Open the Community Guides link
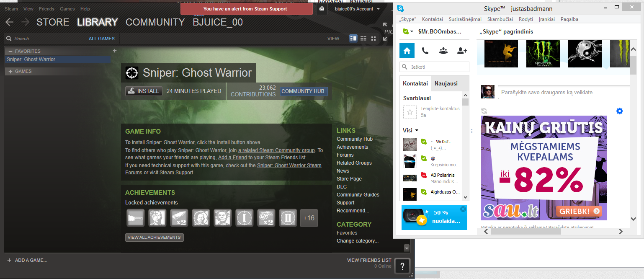The width and height of the screenshot is (644, 279). pyautogui.click(x=358, y=195)
